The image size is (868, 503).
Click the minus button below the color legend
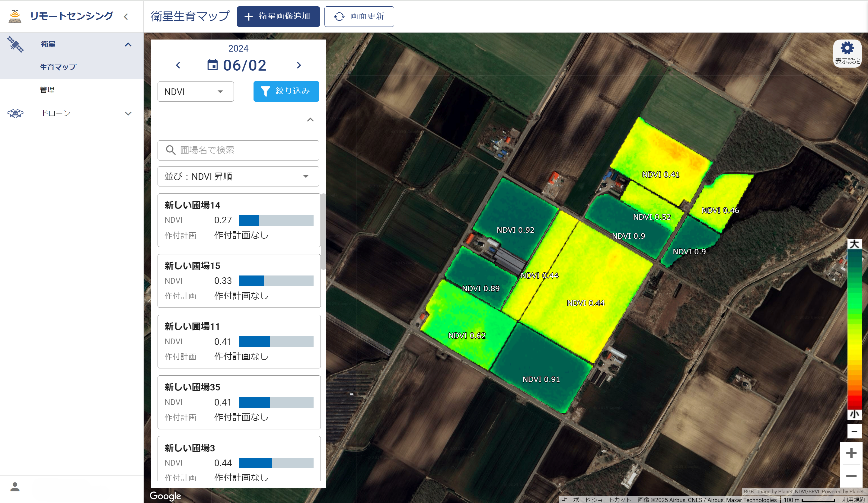pyautogui.click(x=854, y=431)
